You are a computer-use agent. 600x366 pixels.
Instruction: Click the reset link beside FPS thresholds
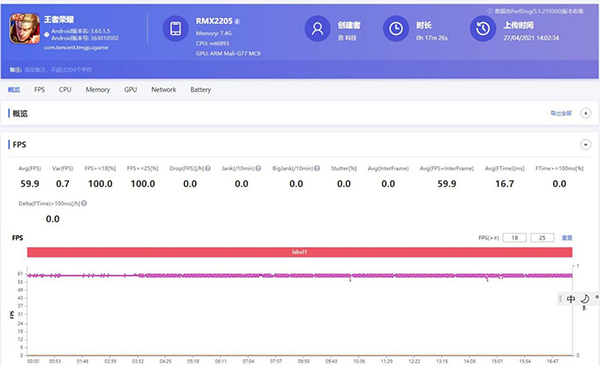coord(567,238)
